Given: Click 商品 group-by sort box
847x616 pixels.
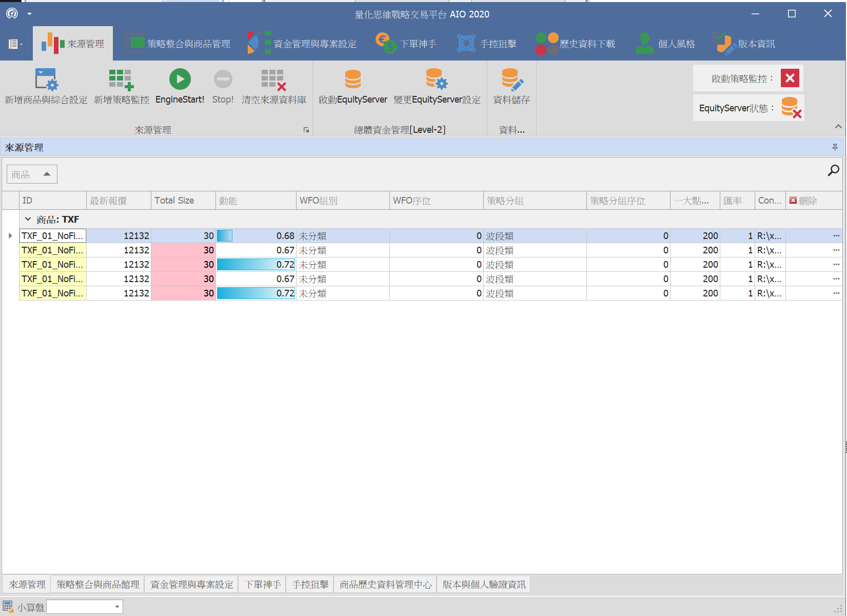Looking at the screenshot, I should click(32, 174).
